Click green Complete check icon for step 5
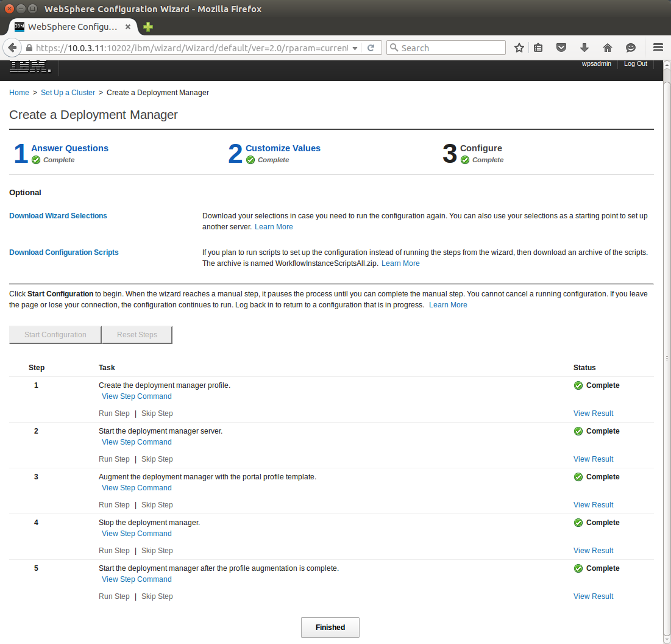 click(578, 568)
